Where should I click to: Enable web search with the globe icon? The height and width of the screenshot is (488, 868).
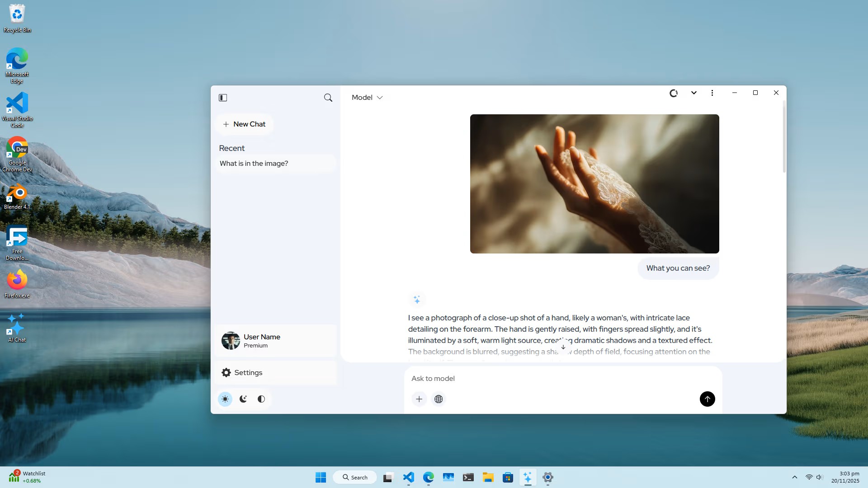(438, 399)
